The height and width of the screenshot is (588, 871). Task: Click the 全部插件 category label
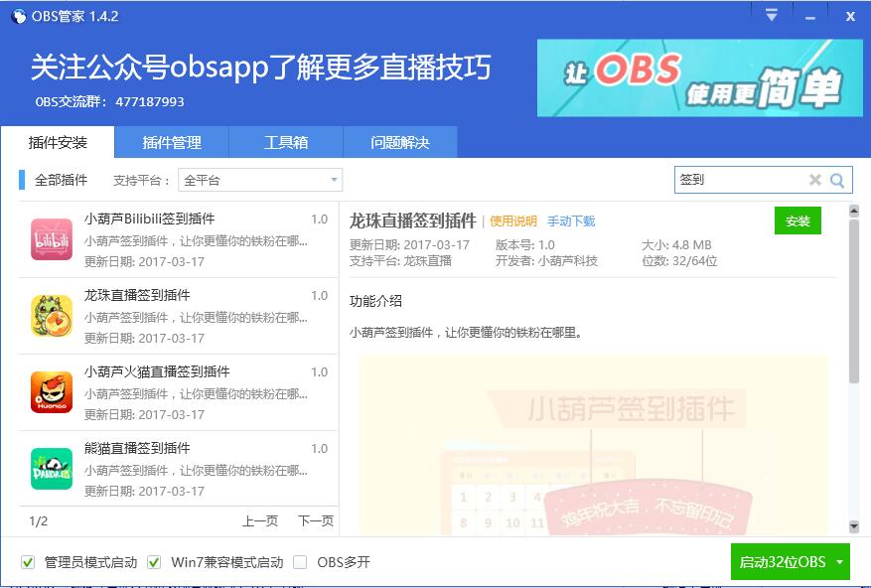62,180
